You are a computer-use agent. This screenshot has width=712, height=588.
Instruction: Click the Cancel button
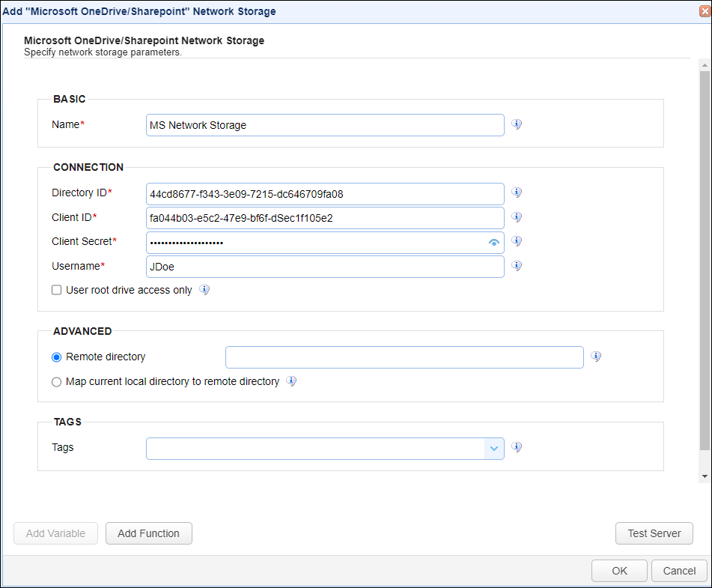point(679,571)
